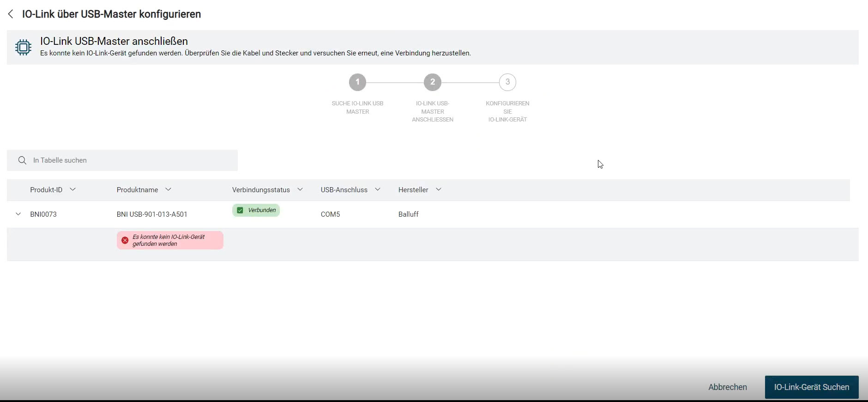Click the Produkt-ID column header text
Image resolution: width=868 pixels, height=402 pixels.
point(46,190)
